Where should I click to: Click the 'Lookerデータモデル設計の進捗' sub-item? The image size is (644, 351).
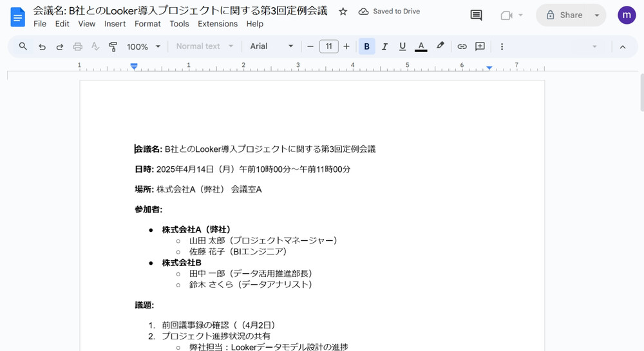click(269, 347)
